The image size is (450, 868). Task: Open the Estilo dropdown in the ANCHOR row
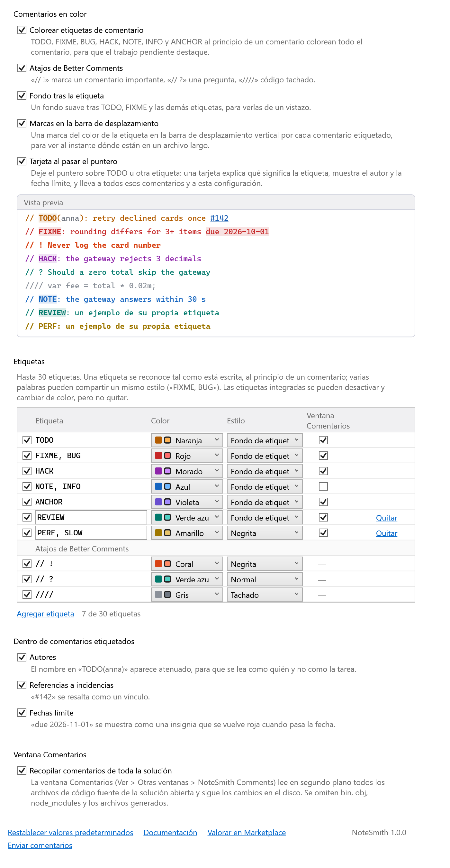[265, 503]
